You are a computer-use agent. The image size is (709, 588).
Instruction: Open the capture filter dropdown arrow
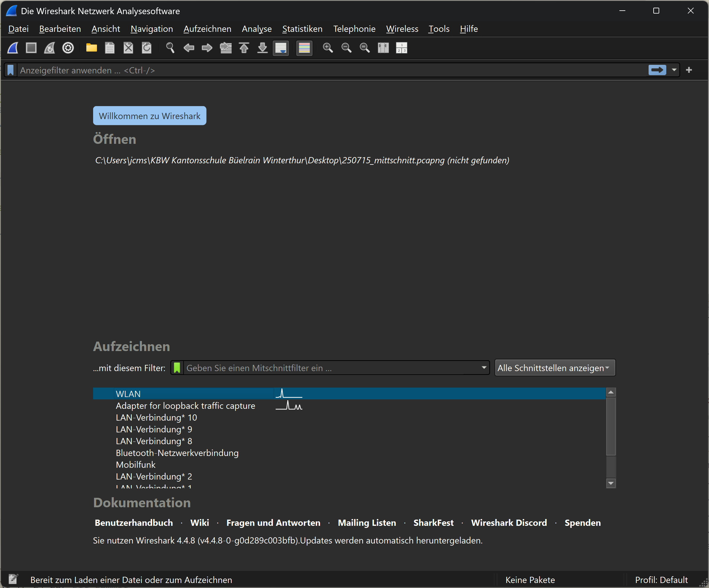coord(484,368)
